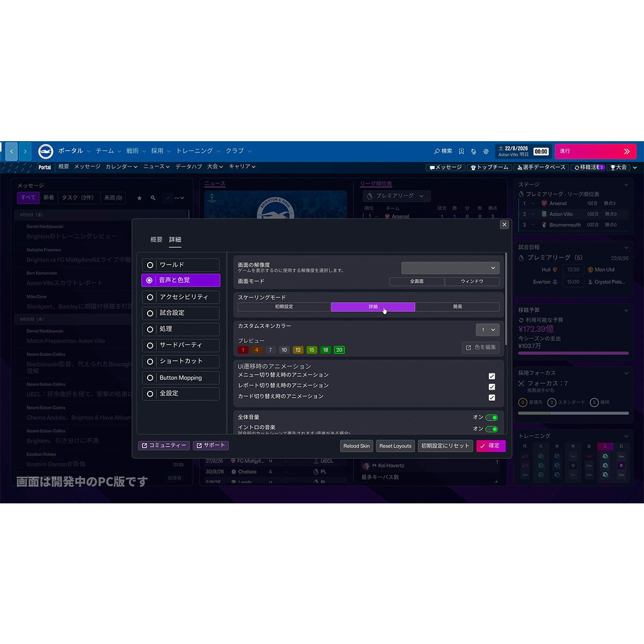Set screen mode to 全画面
The width and height of the screenshot is (644, 644).
417,281
